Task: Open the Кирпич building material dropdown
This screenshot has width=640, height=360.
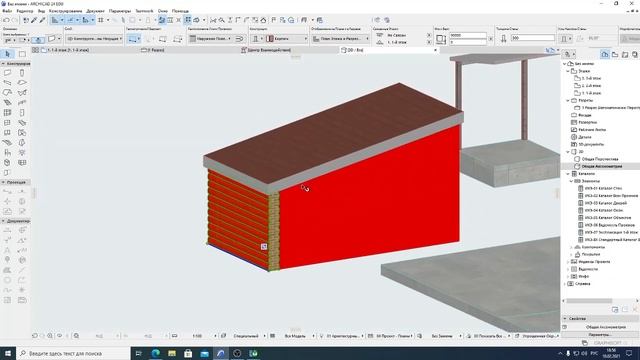Action: tap(287, 38)
